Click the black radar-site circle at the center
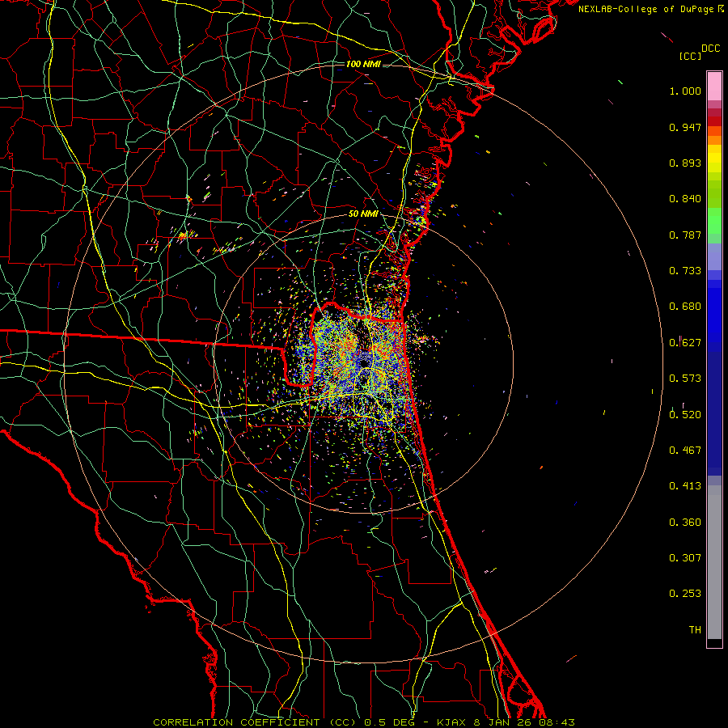 [x=365, y=363]
